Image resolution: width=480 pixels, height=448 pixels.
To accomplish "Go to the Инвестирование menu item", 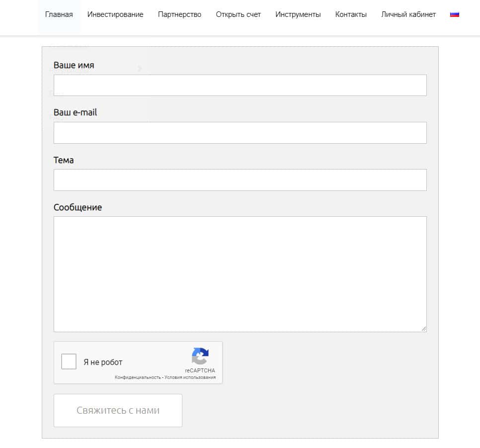I will pos(115,14).
